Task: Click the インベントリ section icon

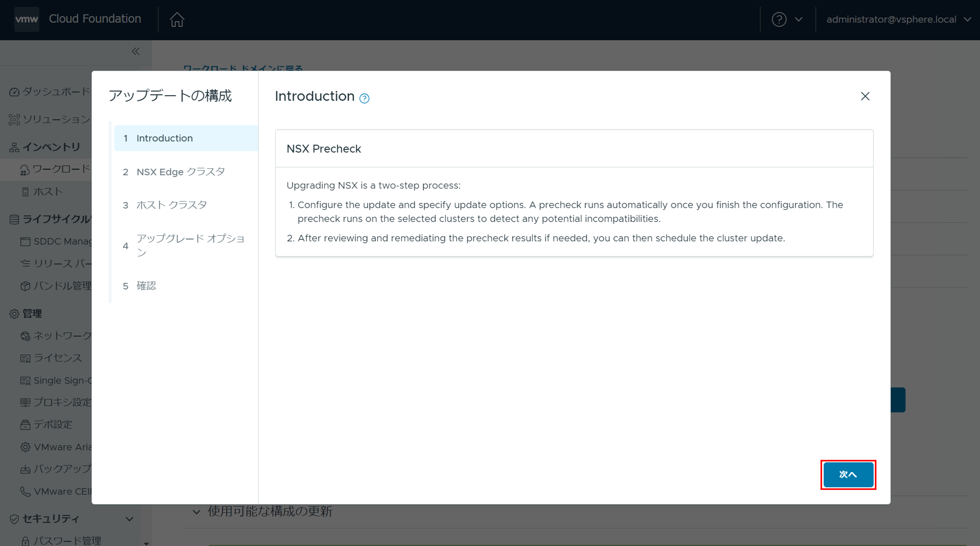Action: click(14, 147)
